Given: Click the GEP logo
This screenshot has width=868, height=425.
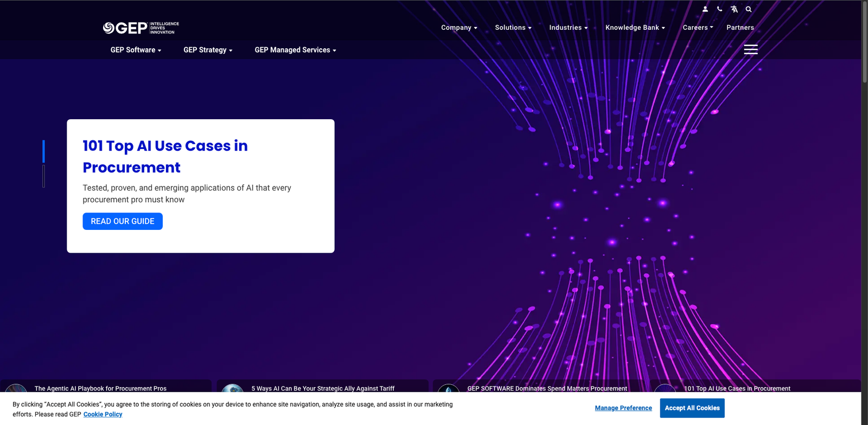Looking at the screenshot, I should (141, 28).
